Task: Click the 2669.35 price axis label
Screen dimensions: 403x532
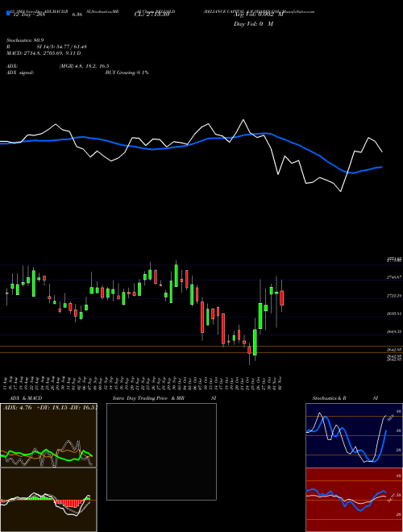Action: (x=394, y=332)
